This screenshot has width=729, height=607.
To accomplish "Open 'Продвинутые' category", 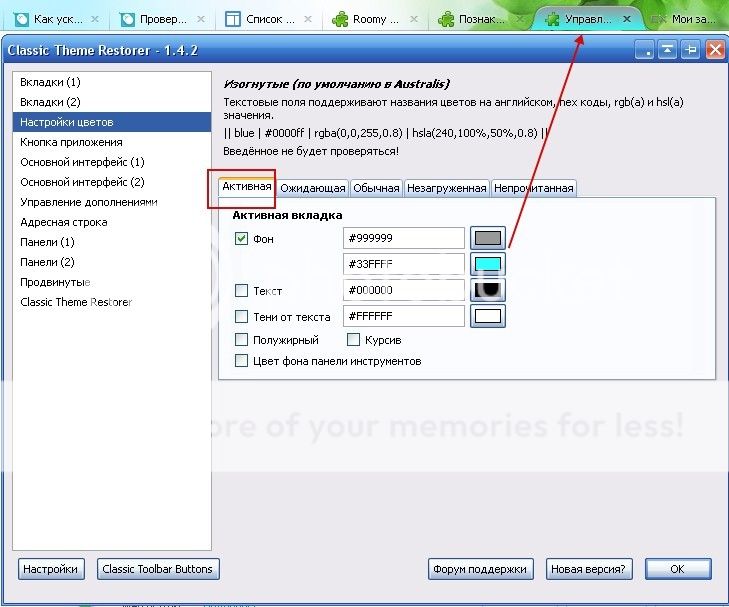I will [x=112, y=282].
